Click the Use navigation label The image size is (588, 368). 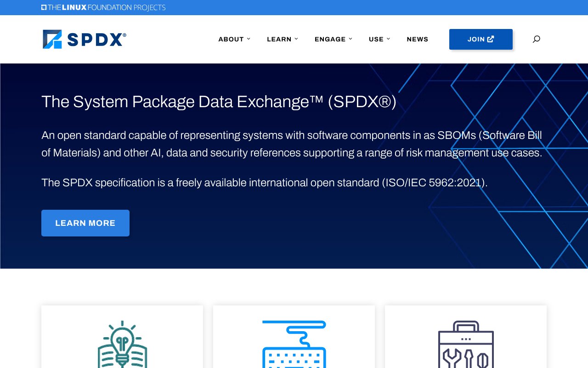(x=376, y=39)
